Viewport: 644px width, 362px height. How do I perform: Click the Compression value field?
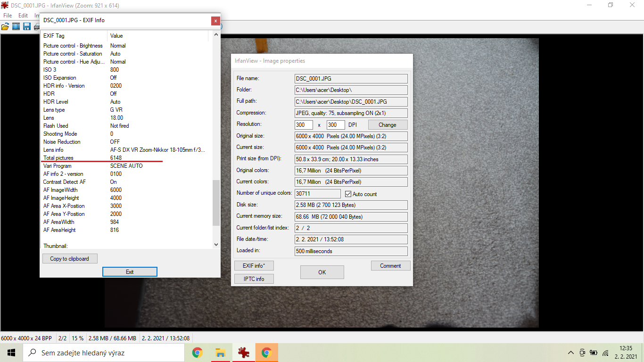point(351,113)
